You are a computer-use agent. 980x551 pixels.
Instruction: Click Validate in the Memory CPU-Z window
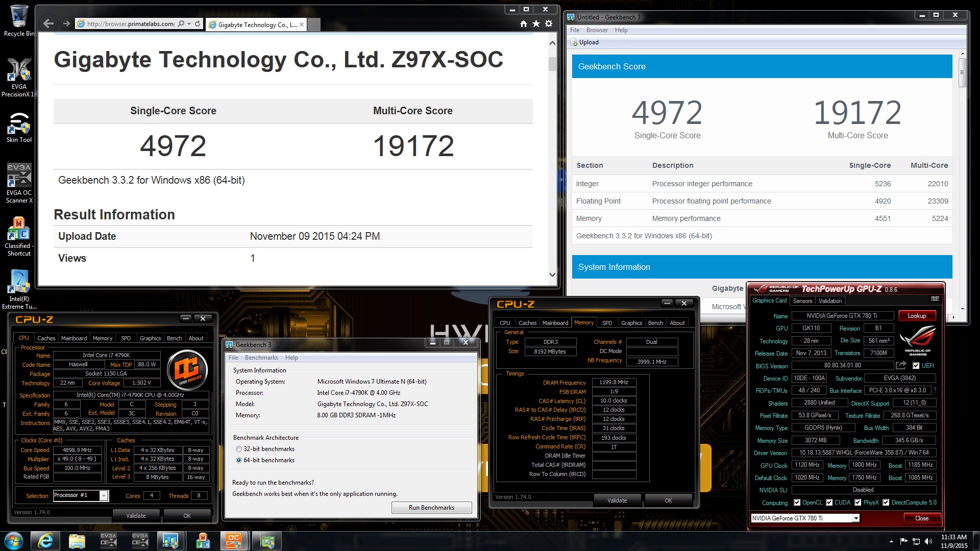pos(617,500)
